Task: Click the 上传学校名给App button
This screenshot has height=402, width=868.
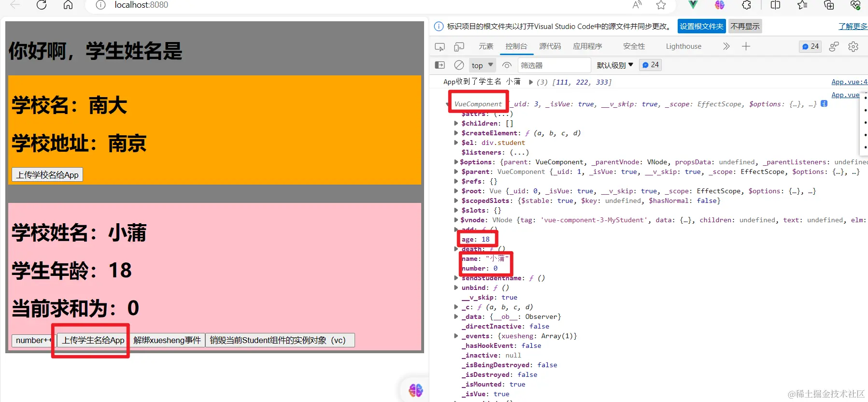Action: (x=47, y=174)
